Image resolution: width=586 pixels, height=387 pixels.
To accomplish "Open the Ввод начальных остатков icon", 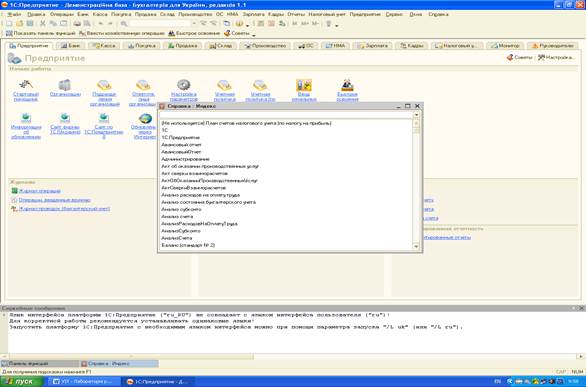I will [x=304, y=85].
